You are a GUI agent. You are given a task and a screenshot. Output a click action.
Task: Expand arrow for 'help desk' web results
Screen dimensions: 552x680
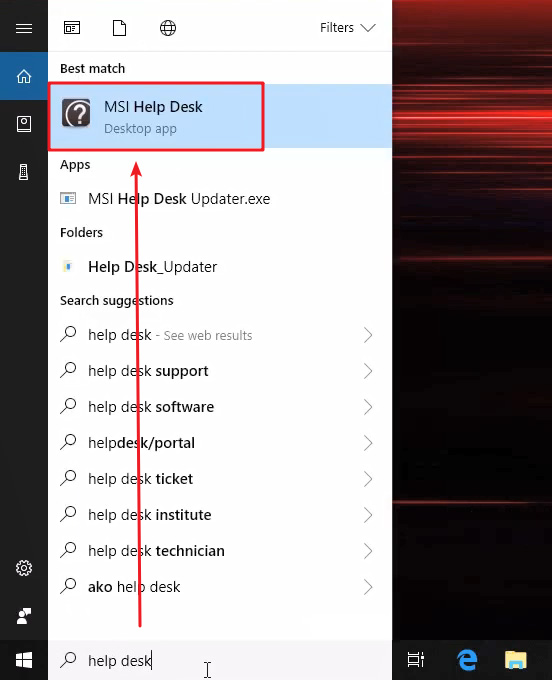[368, 335]
